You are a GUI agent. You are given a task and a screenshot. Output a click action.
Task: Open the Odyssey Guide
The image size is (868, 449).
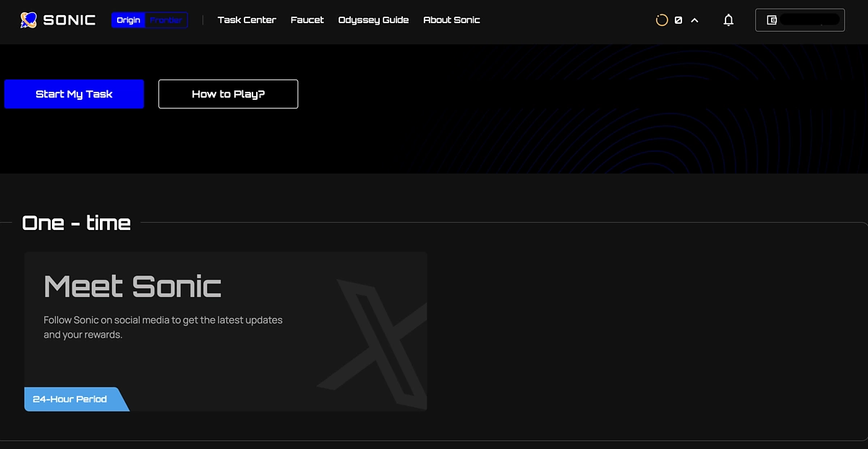pyautogui.click(x=373, y=20)
